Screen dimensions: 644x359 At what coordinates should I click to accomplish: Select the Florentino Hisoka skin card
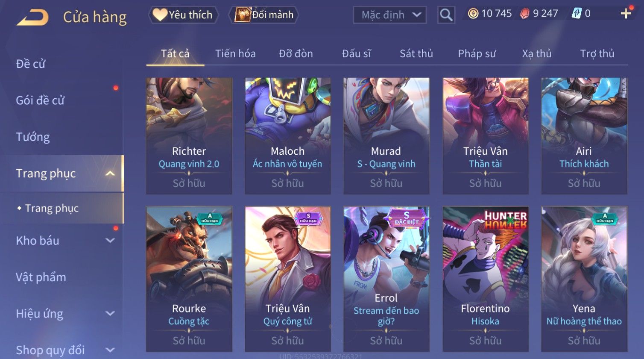coord(485,279)
